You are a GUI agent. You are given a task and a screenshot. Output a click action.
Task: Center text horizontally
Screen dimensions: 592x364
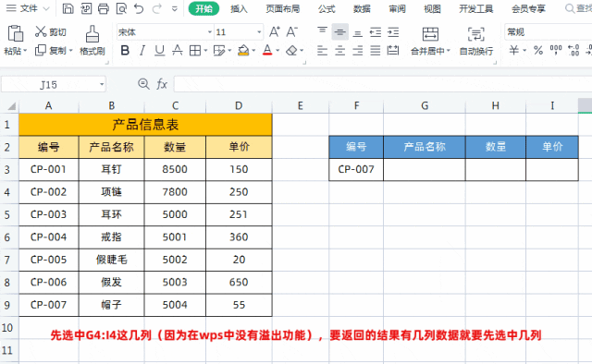[339, 50]
